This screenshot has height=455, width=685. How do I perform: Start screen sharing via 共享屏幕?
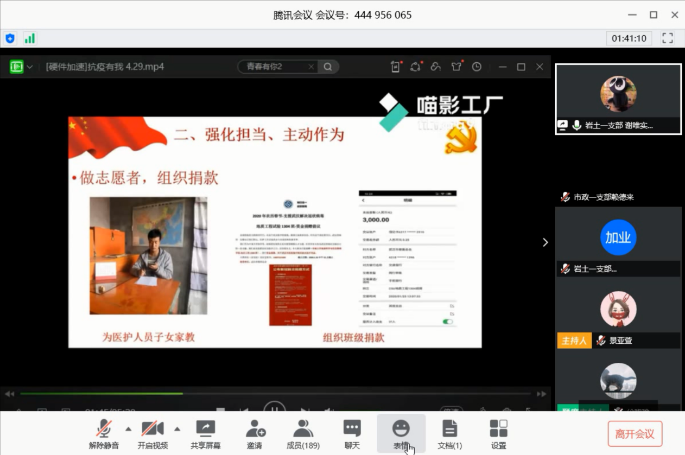[205, 433]
